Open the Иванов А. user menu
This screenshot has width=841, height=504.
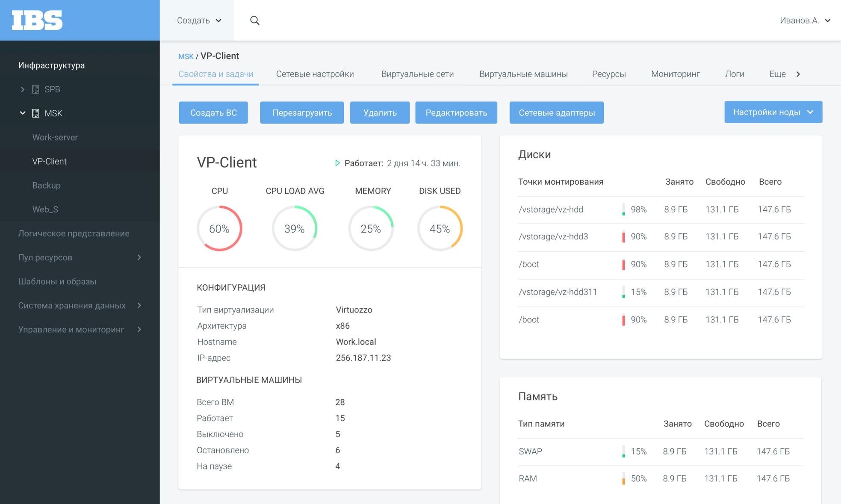[x=804, y=21]
